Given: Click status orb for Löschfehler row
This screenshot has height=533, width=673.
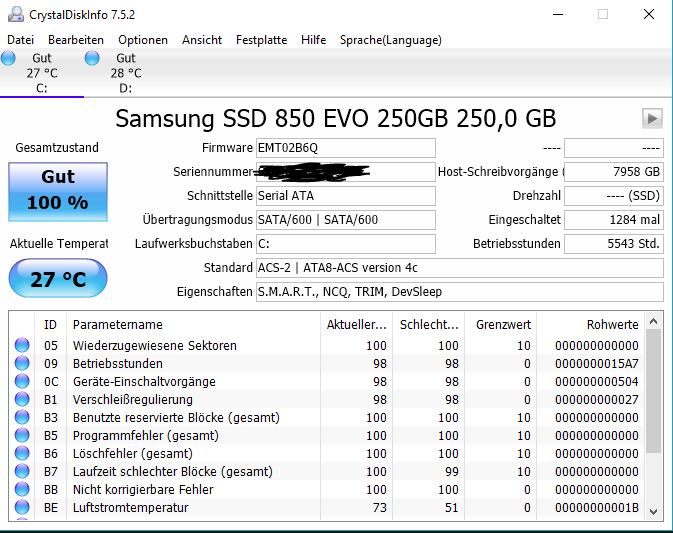Looking at the screenshot, I should pyautogui.click(x=22, y=453).
